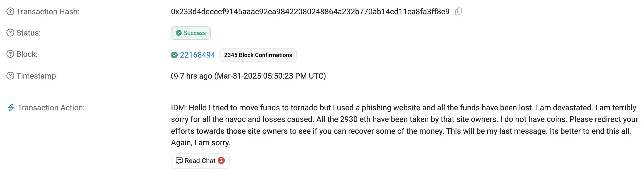The image size is (644, 176).
Task: Open block 22168494 link
Action: point(197,55)
